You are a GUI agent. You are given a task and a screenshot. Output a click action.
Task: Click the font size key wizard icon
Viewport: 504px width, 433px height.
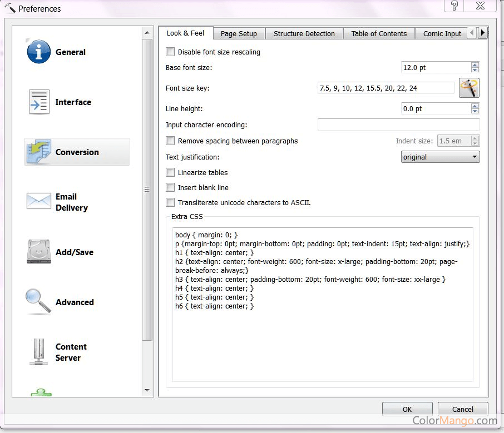click(x=469, y=88)
